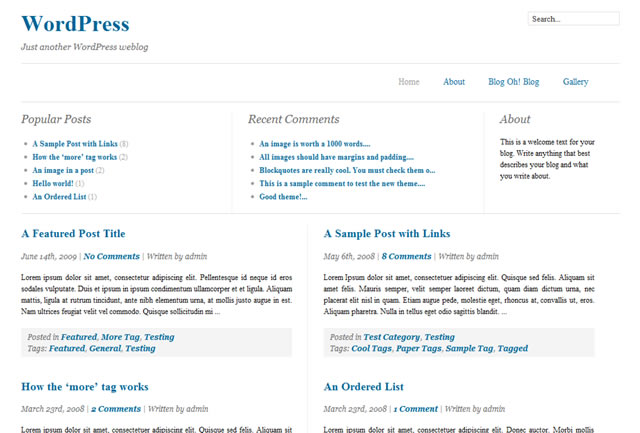Screen dimensions: 640x433
Task: Open Testing category under Featured Post
Action: (x=159, y=337)
